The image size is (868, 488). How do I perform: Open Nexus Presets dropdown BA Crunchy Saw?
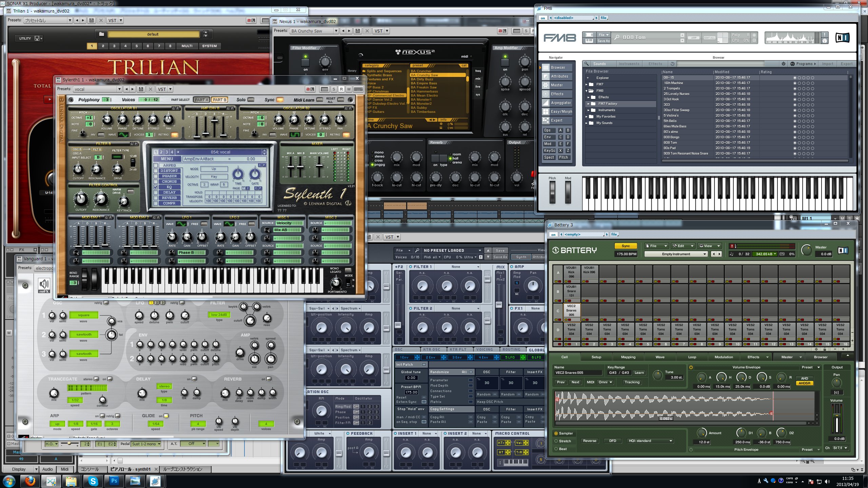click(314, 31)
